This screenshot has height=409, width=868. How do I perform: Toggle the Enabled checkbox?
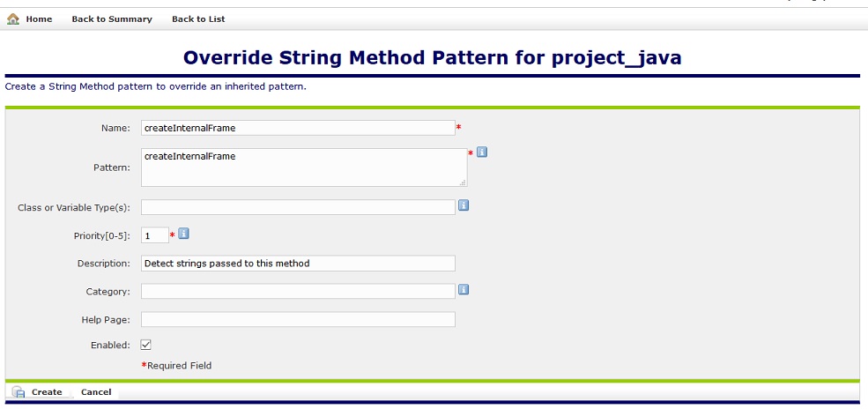[x=146, y=345]
